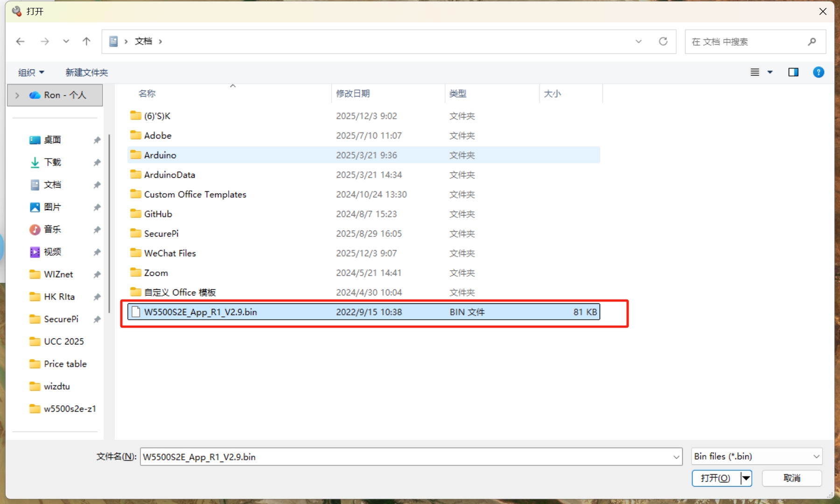This screenshot has width=840, height=504.
Task: Click the navigation pane scrollbar
Action: click(109, 224)
